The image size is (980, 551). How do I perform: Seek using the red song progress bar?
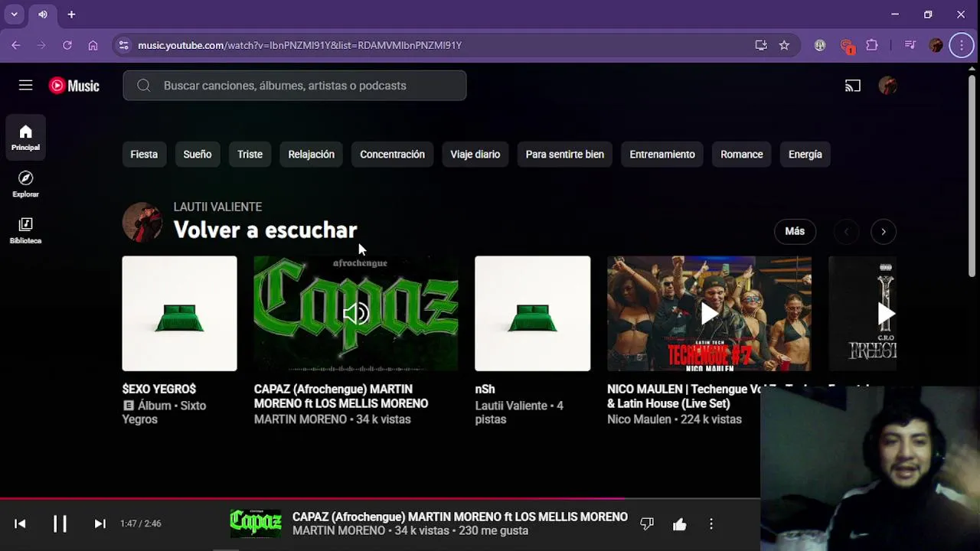coord(380,498)
